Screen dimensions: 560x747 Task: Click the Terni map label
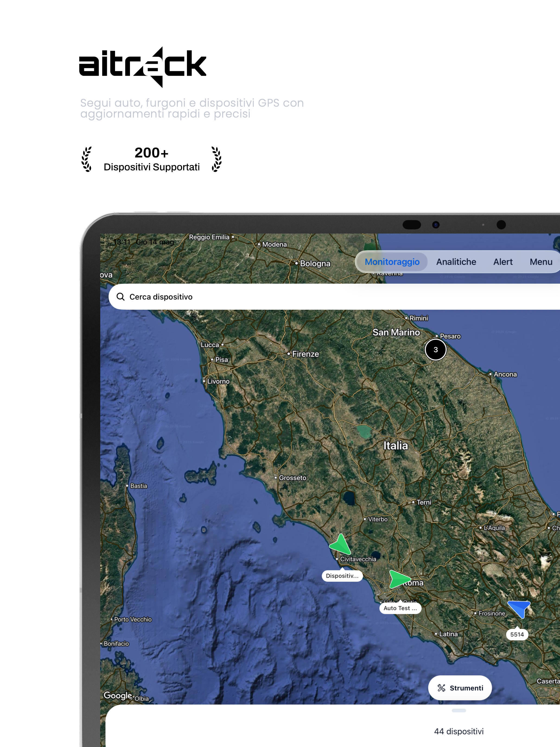tap(424, 502)
